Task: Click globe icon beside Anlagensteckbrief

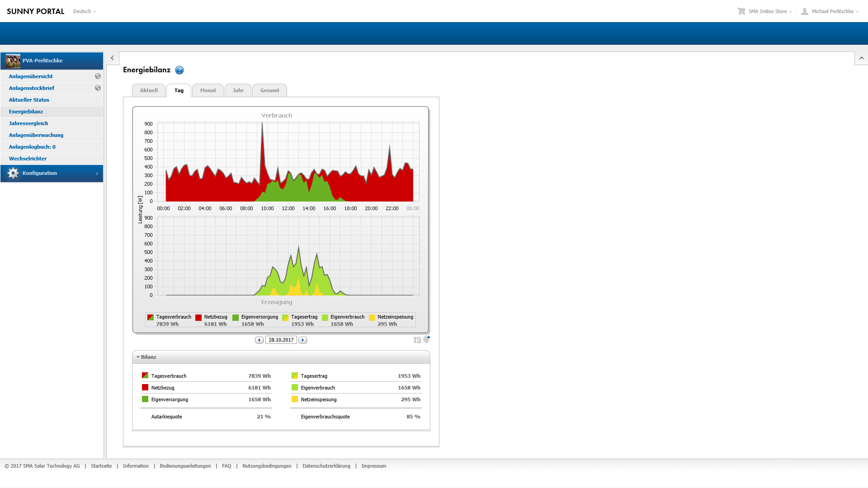Action: pyautogui.click(x=98, y=88)
